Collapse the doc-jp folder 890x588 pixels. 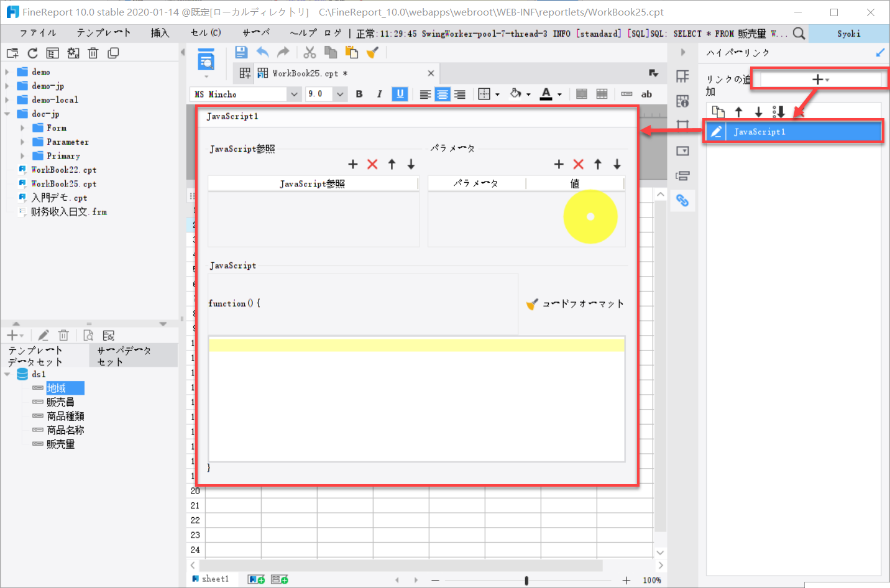click(7, 114)
